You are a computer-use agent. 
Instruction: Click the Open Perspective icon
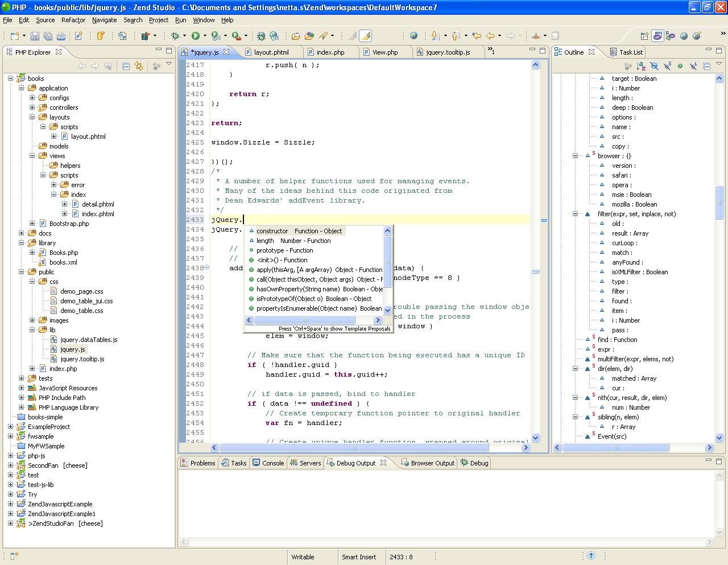coord(644,36)
